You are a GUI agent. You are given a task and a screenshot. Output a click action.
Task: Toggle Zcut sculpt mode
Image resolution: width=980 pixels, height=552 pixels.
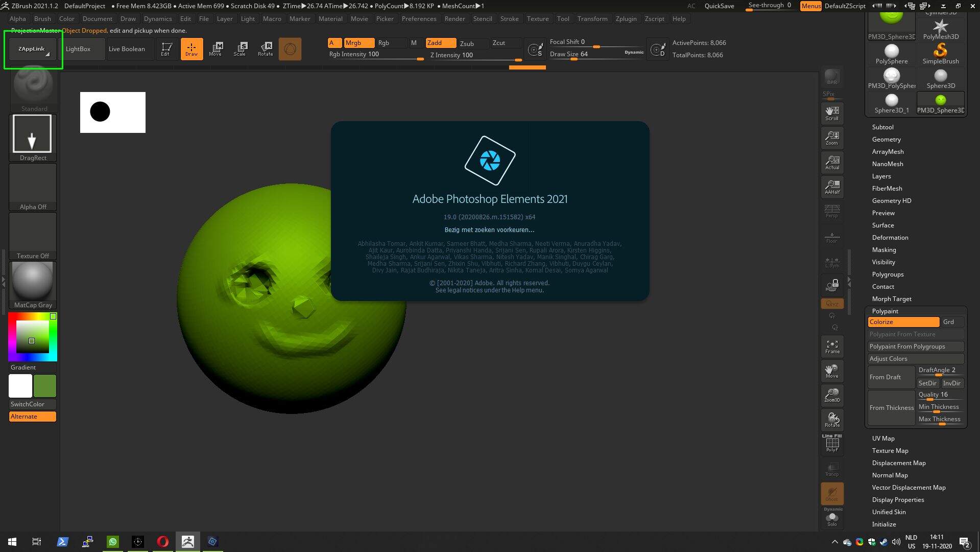506,43
